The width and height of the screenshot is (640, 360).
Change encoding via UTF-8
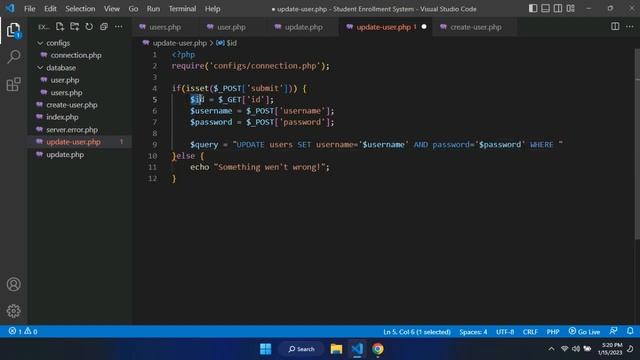point(505,331)
